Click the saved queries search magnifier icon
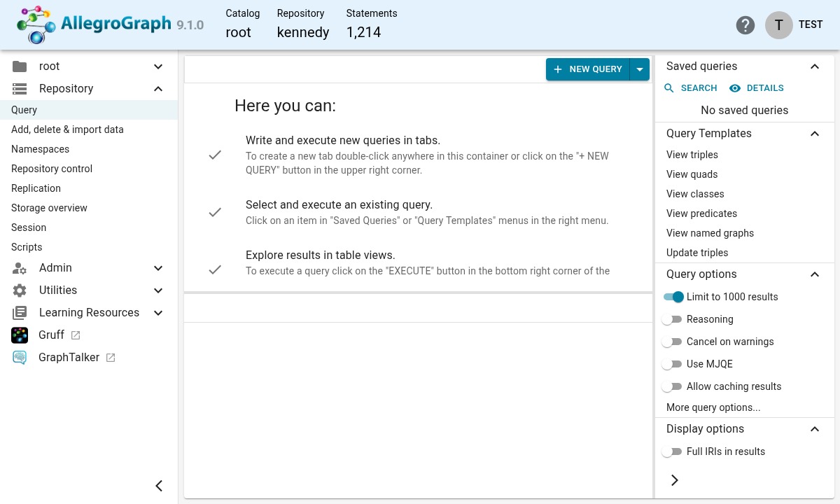The image size is (840, 504). click(669, 88)
